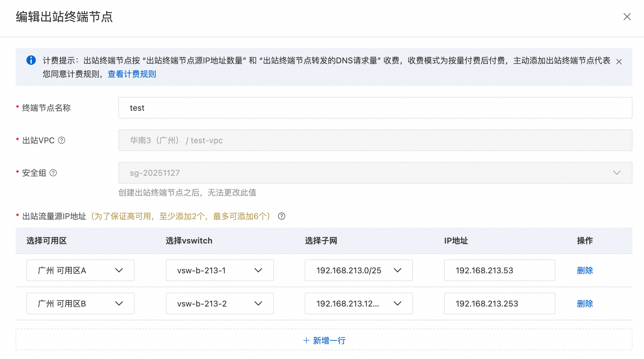Viewport: 644px width, 359px height.
Task: Click the chevron arrow in 安全组 dropdown
Action: (617, 173)
